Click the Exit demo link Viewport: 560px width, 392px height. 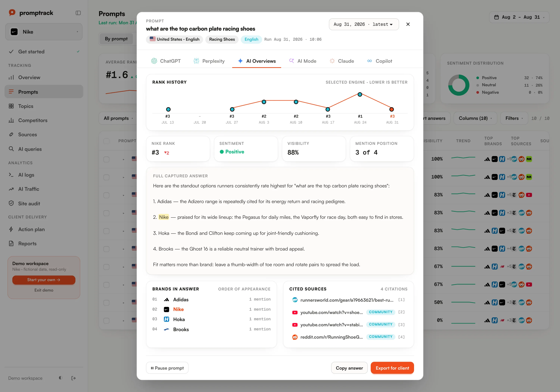point(44,290)
